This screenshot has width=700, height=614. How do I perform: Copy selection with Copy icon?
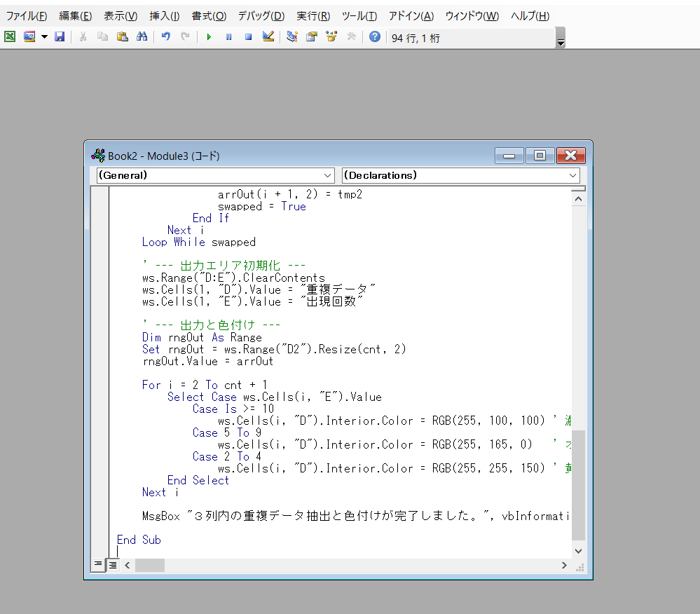coord(103,36)
